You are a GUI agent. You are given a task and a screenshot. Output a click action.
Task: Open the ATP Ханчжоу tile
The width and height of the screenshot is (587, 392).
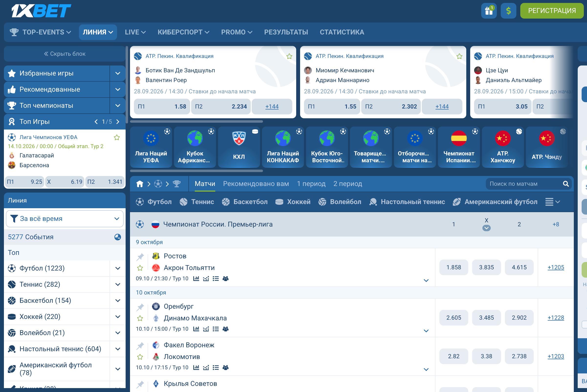[x=503, y=147]
